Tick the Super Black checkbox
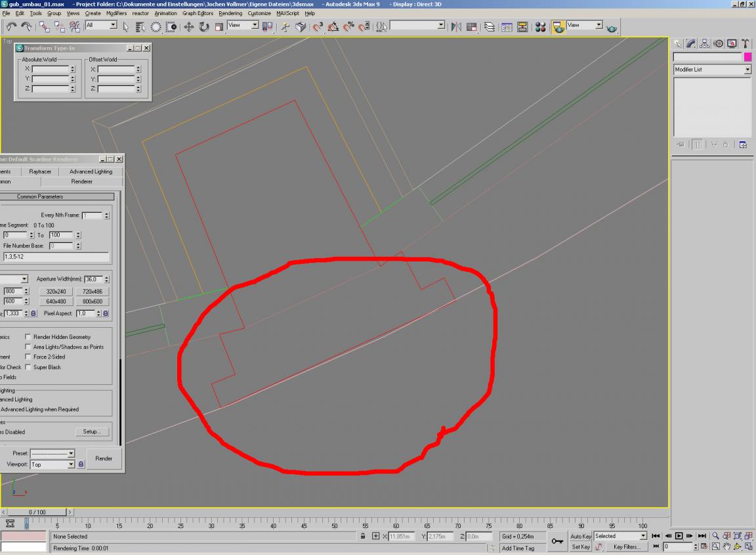This screenshot has width=756, height=555. click(x=28, y=367)
